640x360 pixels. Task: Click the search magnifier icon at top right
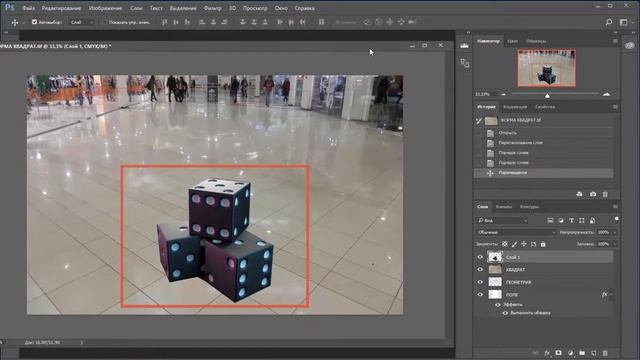point(609,22)
